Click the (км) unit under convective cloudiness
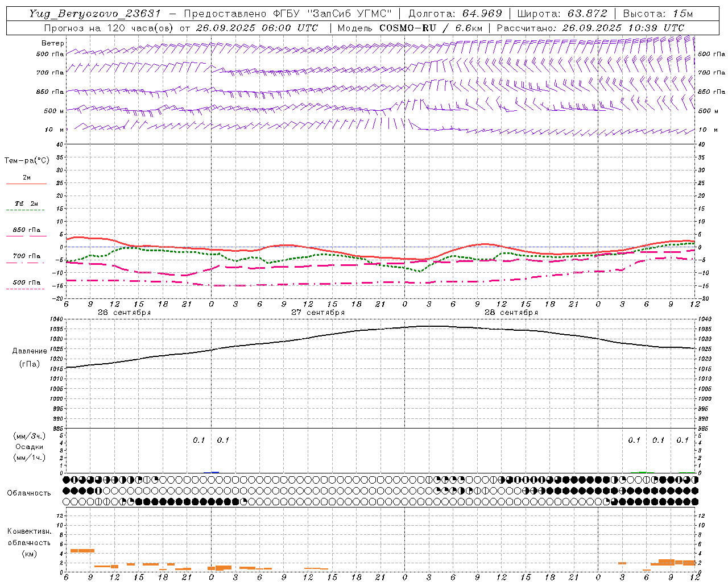 pos(30,554)
